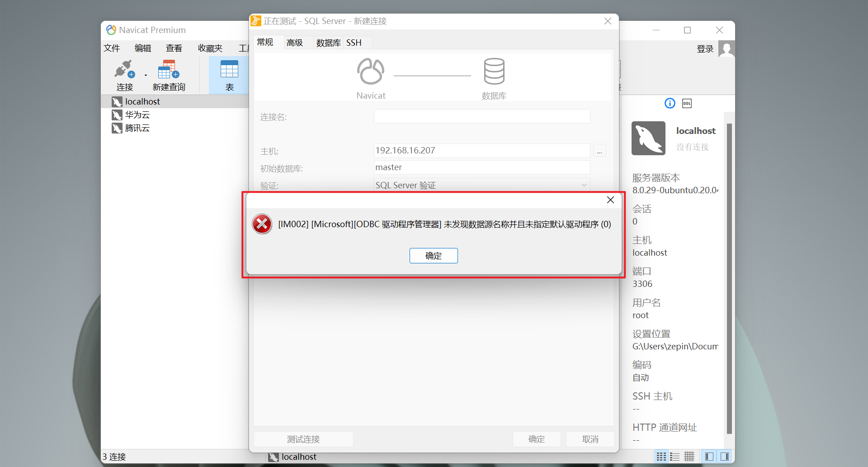868x467 pixels.
Task: Close the 新建连接 SQL Server dialog
Action: click(608, 21)
